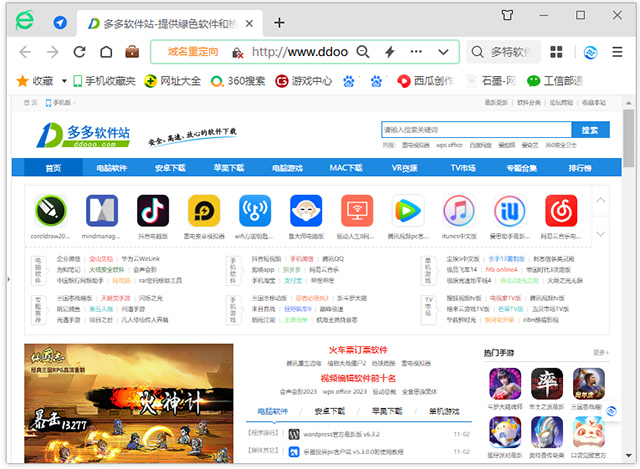Viewport: 640px width, 469px height.
Task: Select MAC下载 navigation tab
Action: pos(346,168)
